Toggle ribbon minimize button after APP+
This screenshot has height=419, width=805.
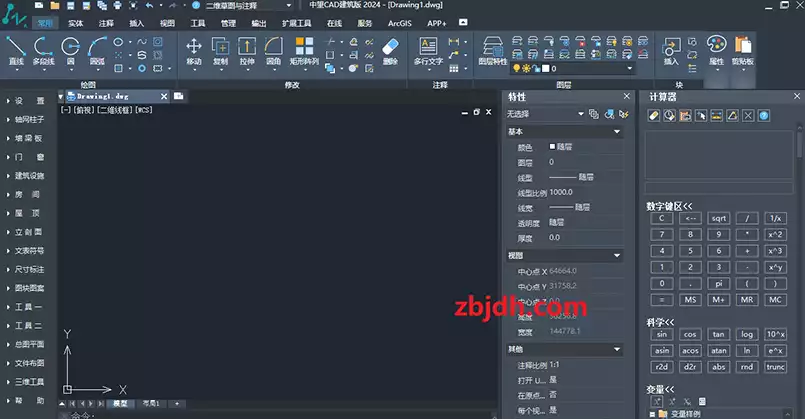point(463,23)
